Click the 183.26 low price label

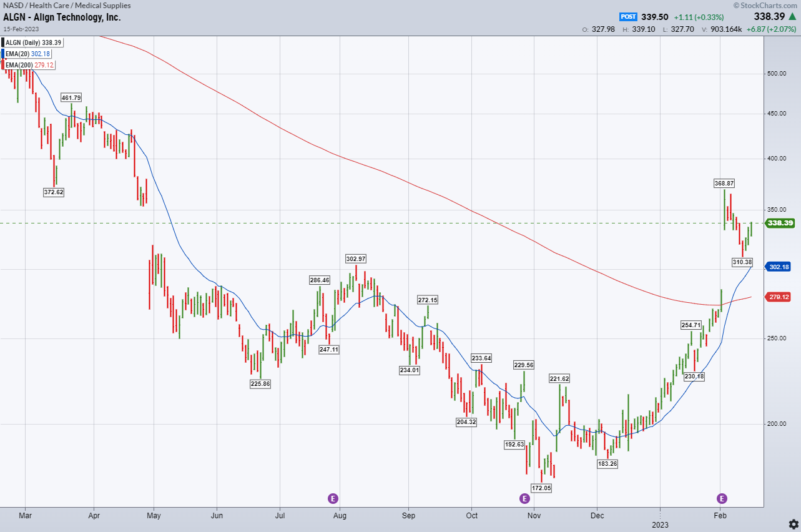[x=607, y=463]
